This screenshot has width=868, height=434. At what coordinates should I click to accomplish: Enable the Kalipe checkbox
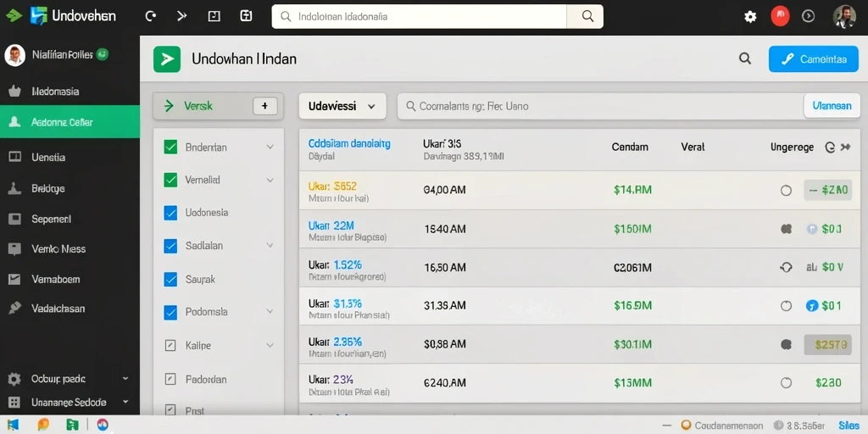(170, 346)
